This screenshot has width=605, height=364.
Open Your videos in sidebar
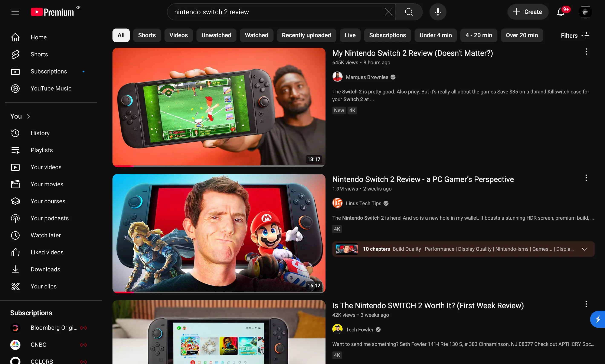[51, 167]
